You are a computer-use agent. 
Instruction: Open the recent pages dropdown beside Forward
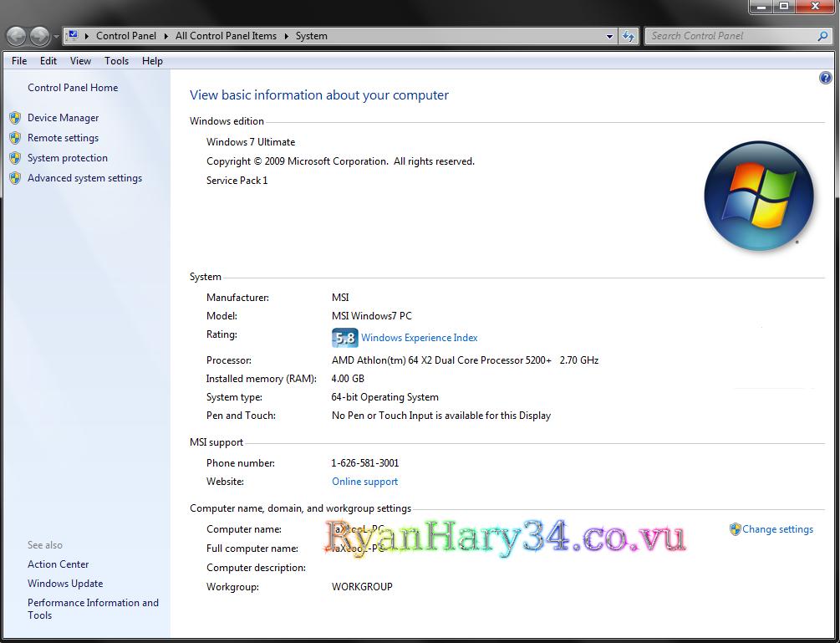pos(56,37)
